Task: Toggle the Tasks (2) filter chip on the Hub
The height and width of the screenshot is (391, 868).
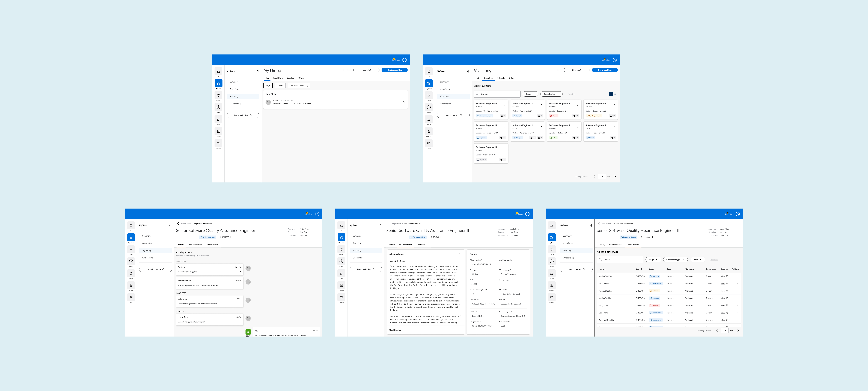Action: click(280, 86)
